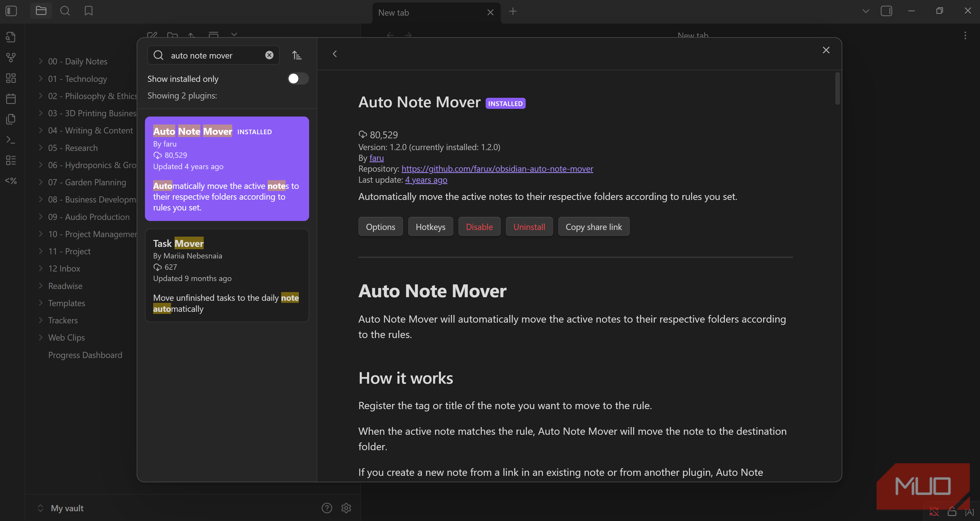Open the Progress Dashboard note
This screenshot has height=521, width=980.
click(x=85, y=355)
